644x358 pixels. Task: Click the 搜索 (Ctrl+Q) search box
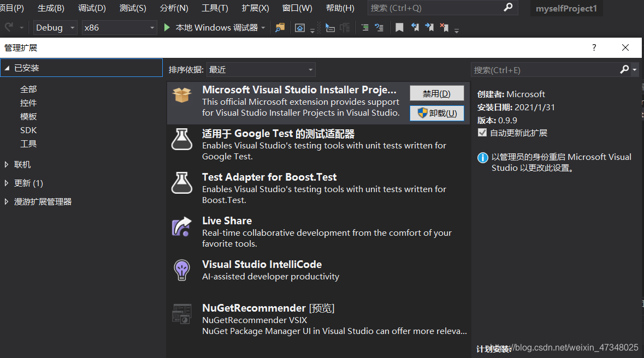[x=443, y=8]
